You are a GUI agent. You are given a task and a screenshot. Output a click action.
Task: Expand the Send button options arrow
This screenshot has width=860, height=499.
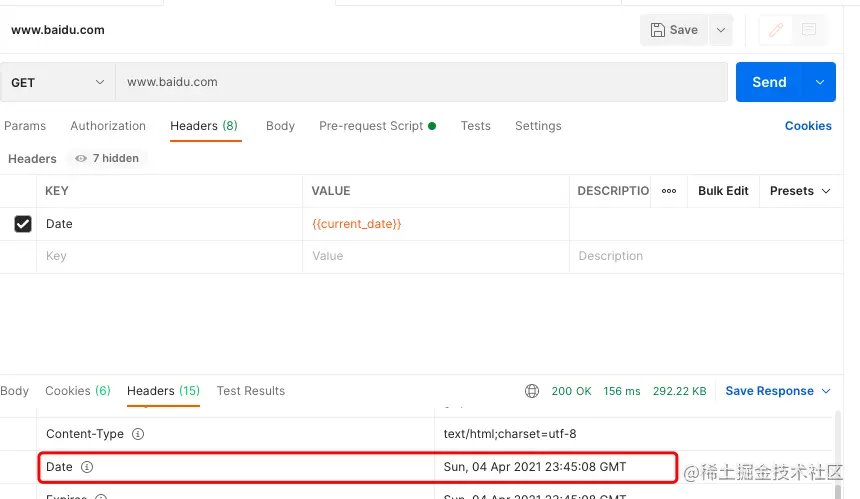click(x=820, y=82)
